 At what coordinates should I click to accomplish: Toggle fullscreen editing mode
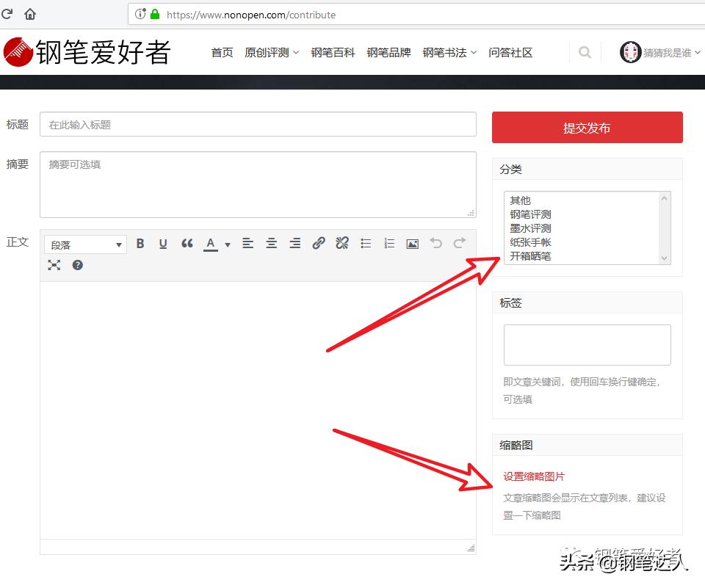coord(54,265)
